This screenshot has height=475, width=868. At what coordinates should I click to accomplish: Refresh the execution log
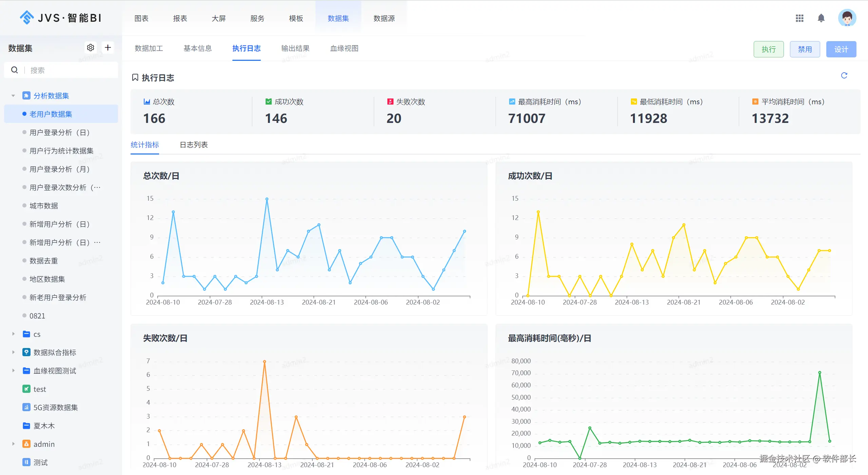844,75
